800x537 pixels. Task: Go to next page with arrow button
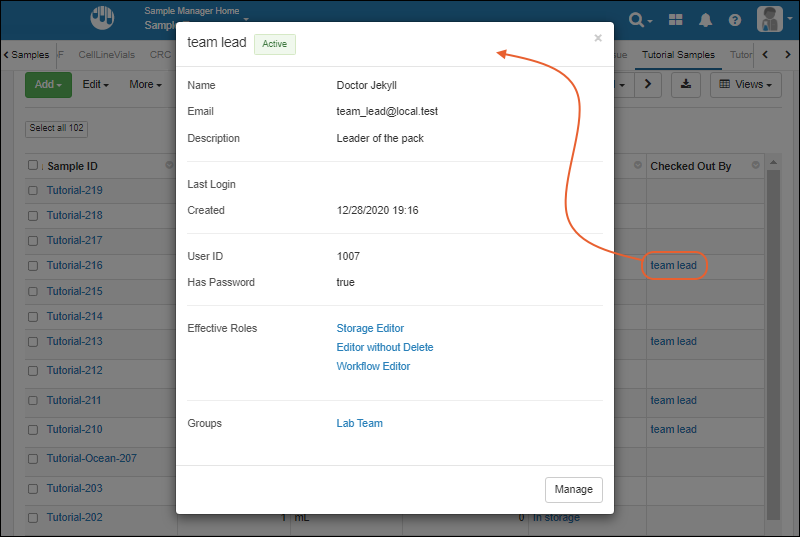647,85
